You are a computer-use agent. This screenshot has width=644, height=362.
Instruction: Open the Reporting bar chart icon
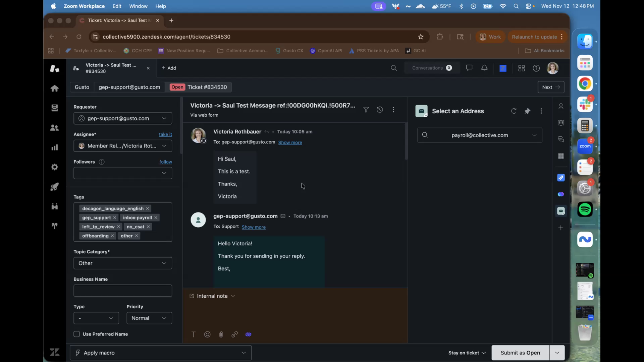click(54, 147)
